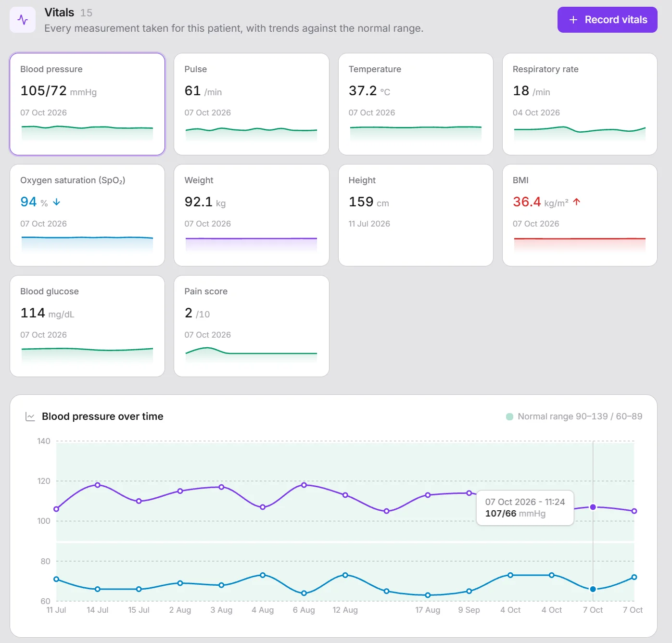Click the diastolic data point above 17 Aug
The width and height of the screenshot is (672, 643).
[x=428, y=595]
